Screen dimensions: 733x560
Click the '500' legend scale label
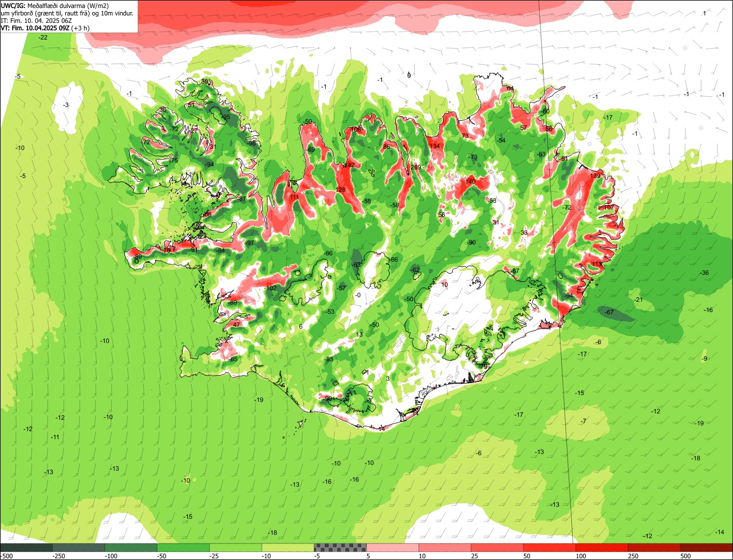coord(686,556)
